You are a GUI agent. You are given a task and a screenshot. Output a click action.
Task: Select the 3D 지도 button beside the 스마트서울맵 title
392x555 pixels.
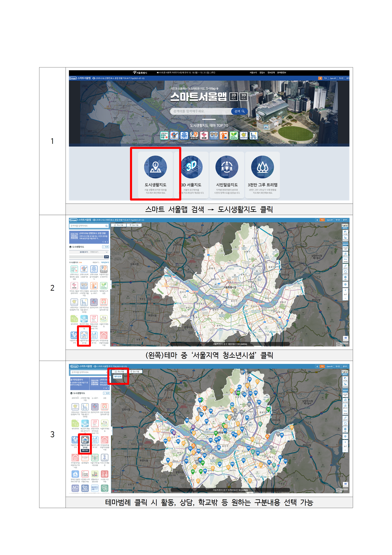[x=243, y=96]
